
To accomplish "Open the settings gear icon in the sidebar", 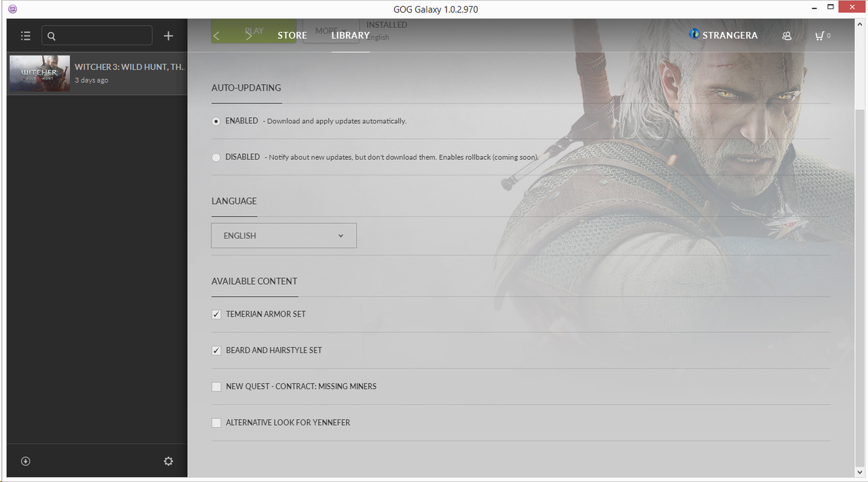I will click(x=168, y=461).
